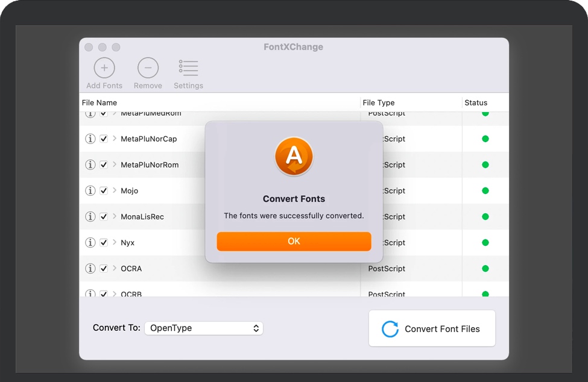
Task: Toggle the OCRA font checkbox
Action: pyautogui.click(x=104, y=268)
